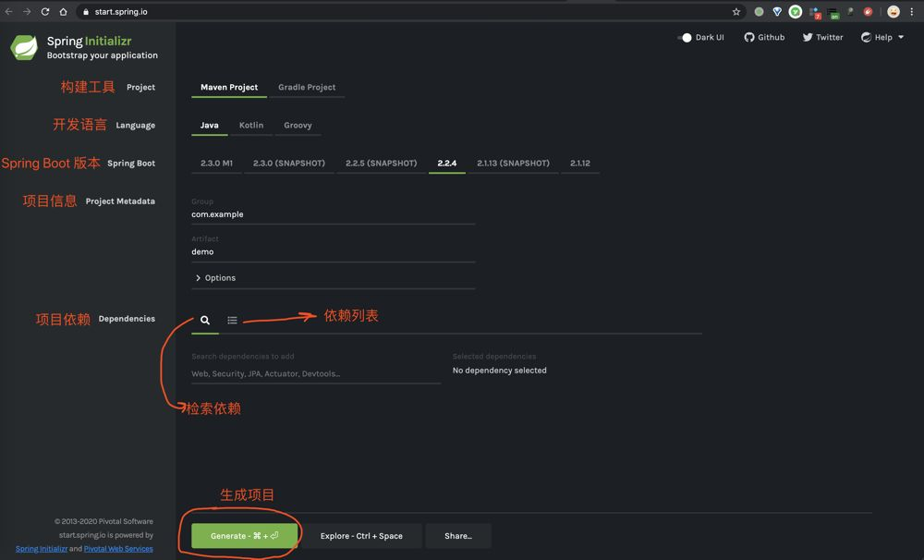Select Gradle Project
The width and height of the screenshot is (924, 560).
pos(307,87)
